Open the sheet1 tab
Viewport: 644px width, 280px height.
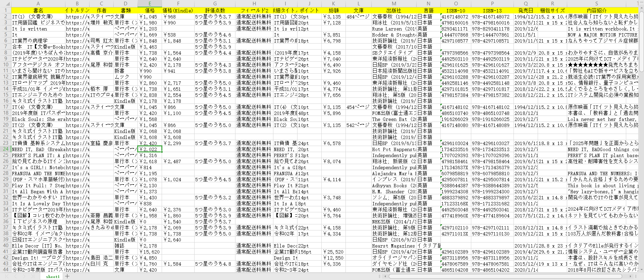[53, 277]
